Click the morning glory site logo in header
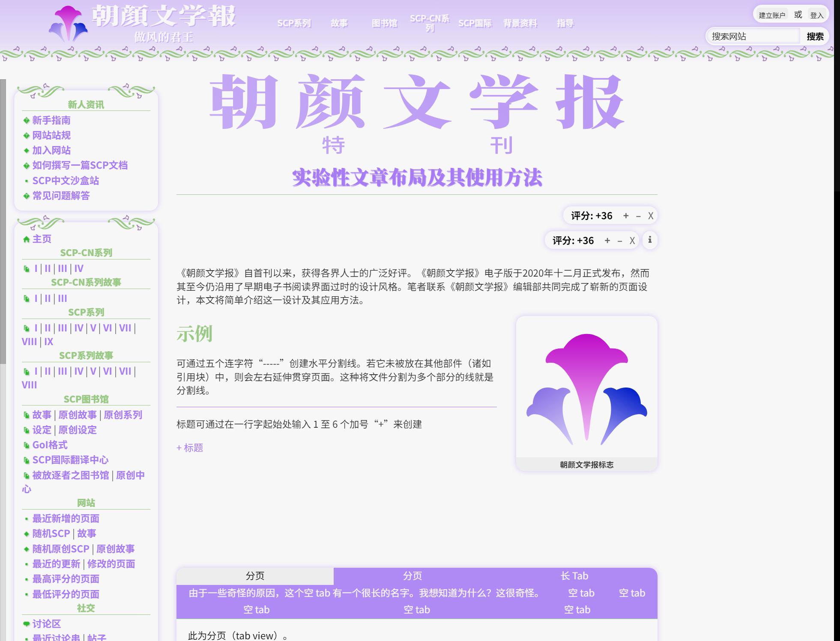This screenshot has width=840, height=641. (68, 24)
